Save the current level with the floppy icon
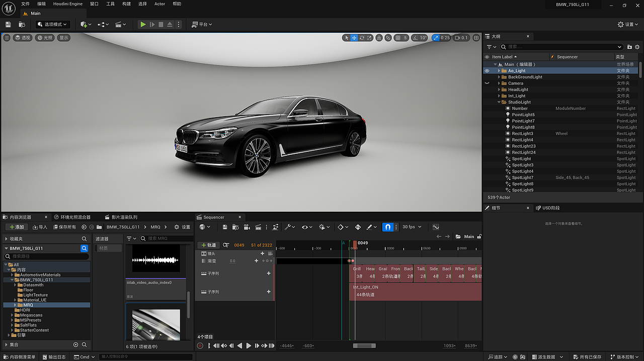The height and width of the screenshot is (361, 644). (x=8, y=24)
